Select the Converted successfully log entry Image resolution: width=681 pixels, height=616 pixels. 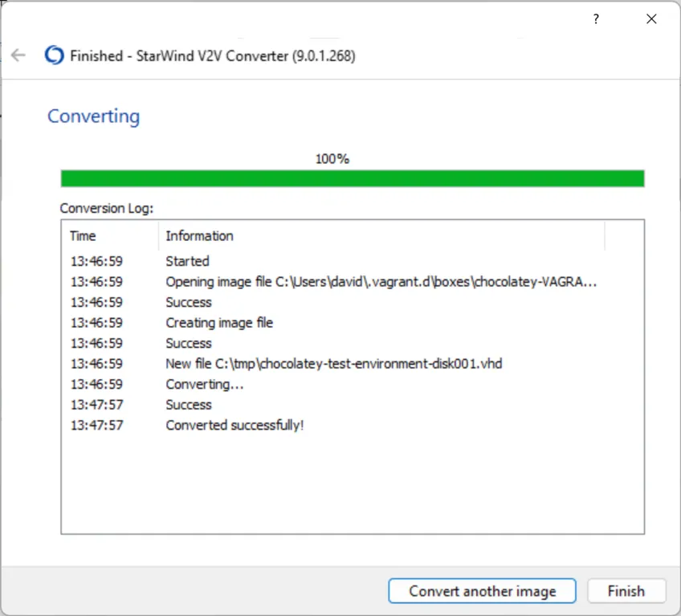[x=234, y=425]
